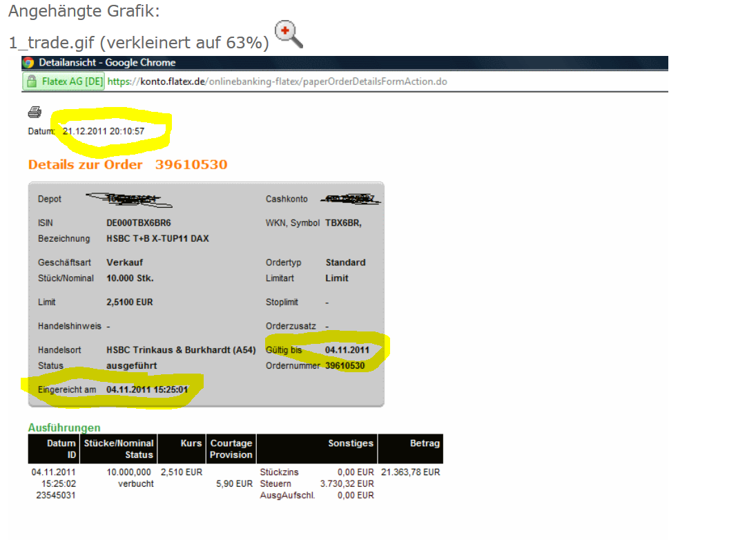Image resolution: width=756 pixels, height=540 pixels.
Task: Click the provision value 5,90 EUR
Action: 234,483
